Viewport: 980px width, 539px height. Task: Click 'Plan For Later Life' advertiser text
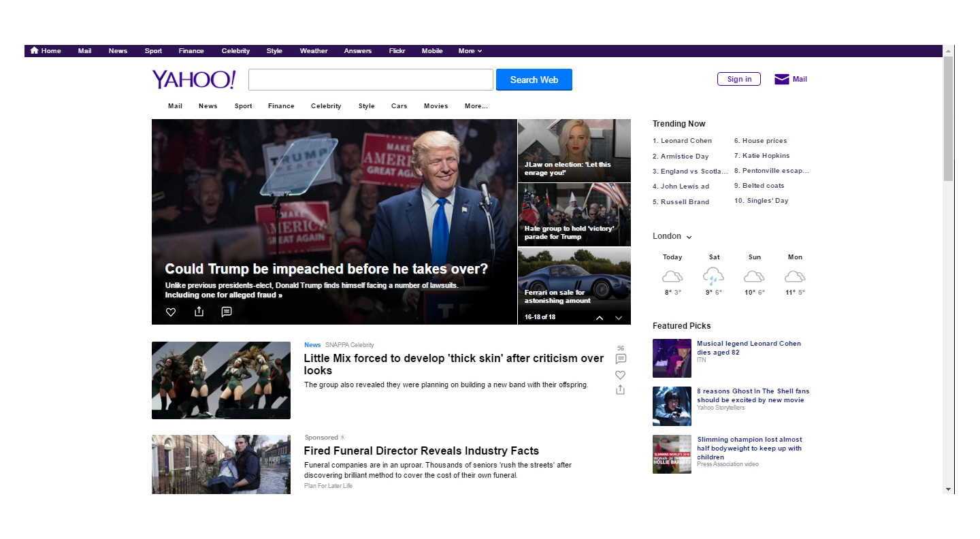328,486
